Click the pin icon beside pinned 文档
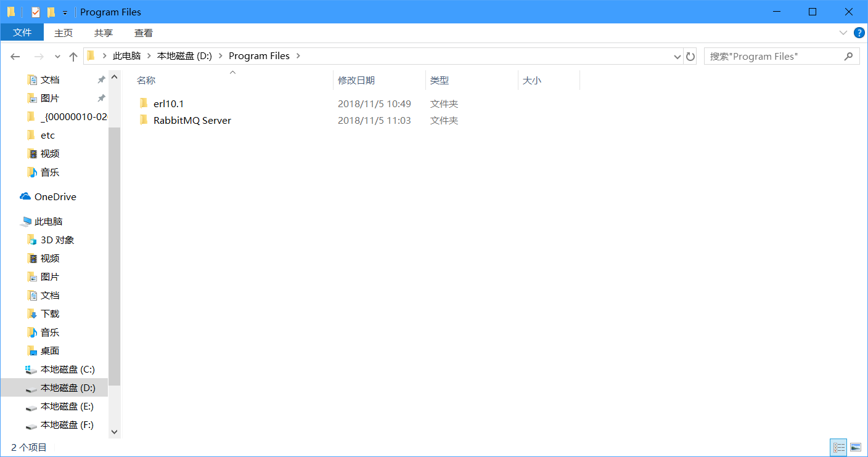 pos(101,80)
